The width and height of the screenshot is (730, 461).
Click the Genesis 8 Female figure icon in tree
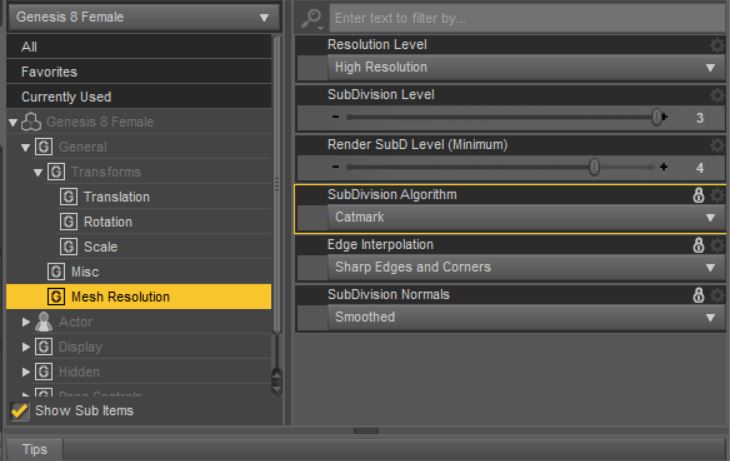31,122
